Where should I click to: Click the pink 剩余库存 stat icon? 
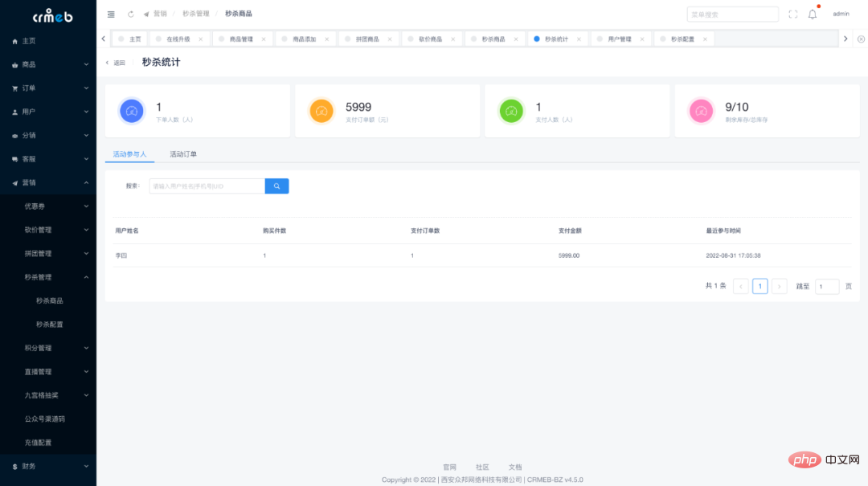[x=702, y=112]
